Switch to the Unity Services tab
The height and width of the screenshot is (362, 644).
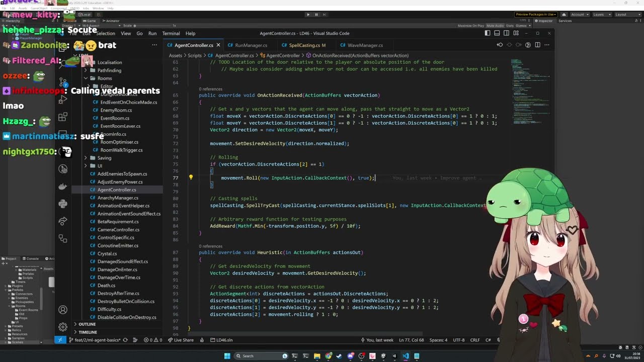565,21
